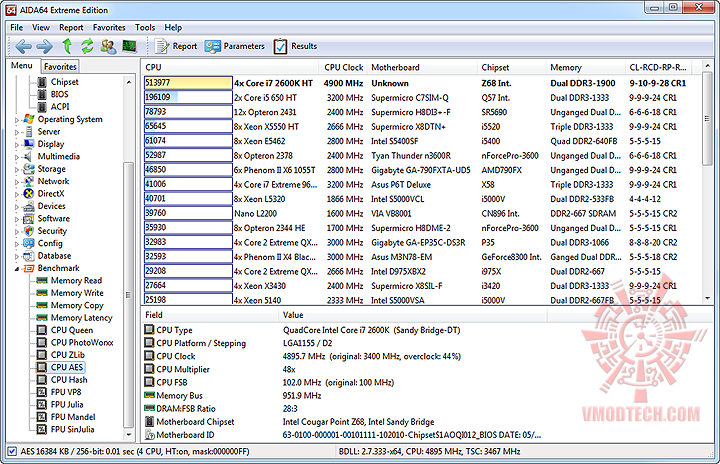Switch to the Favorites tab

click(x=60, y=67)
